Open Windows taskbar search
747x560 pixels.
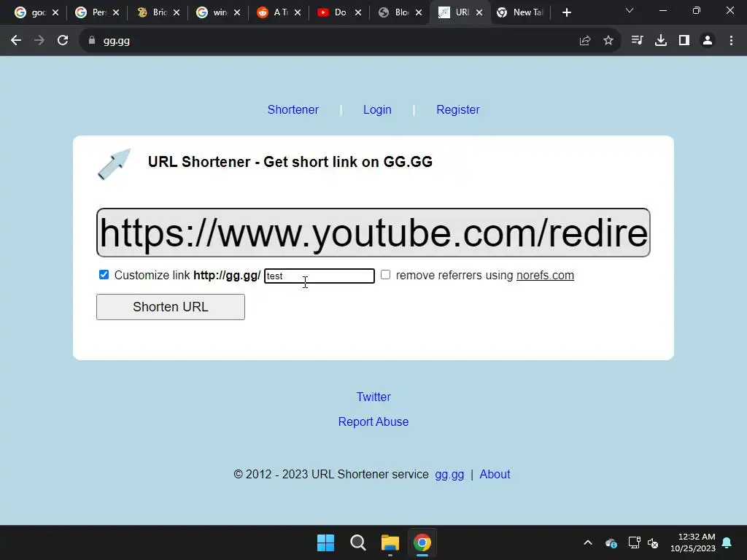click(357, 542)
